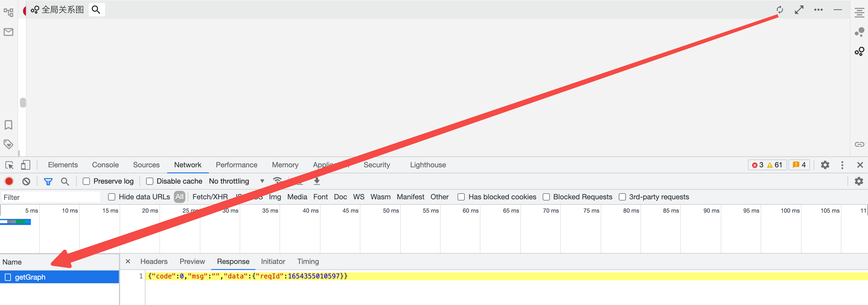Click the record network log button
The height and width of the screenshot is (305, 868).
coord(9,181)
